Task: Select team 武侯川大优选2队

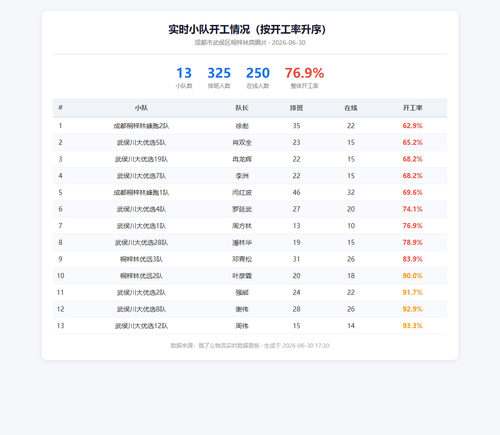Action: point(141,292)
